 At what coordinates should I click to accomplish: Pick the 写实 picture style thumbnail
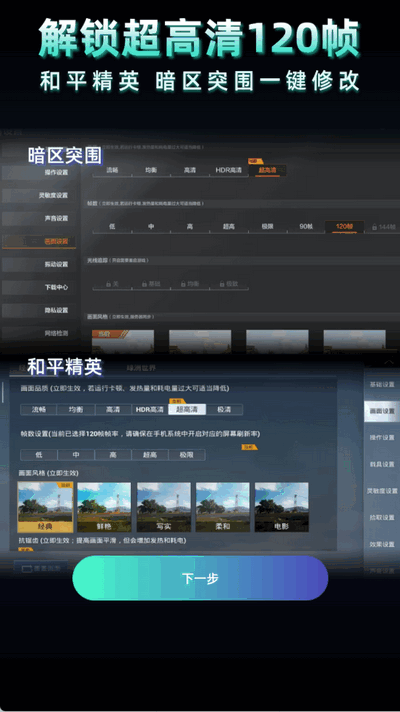tap(163, 507)
